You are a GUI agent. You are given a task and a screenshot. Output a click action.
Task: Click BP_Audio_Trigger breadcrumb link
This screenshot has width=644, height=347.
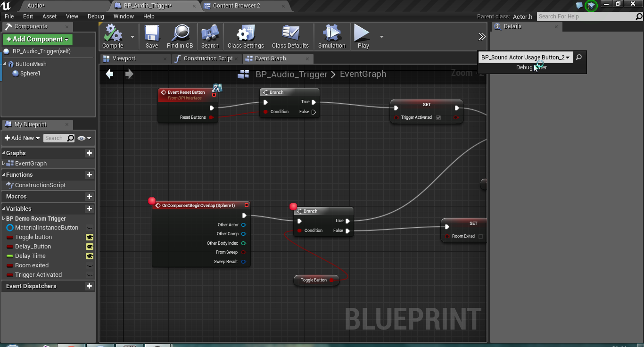pos(291,74)
